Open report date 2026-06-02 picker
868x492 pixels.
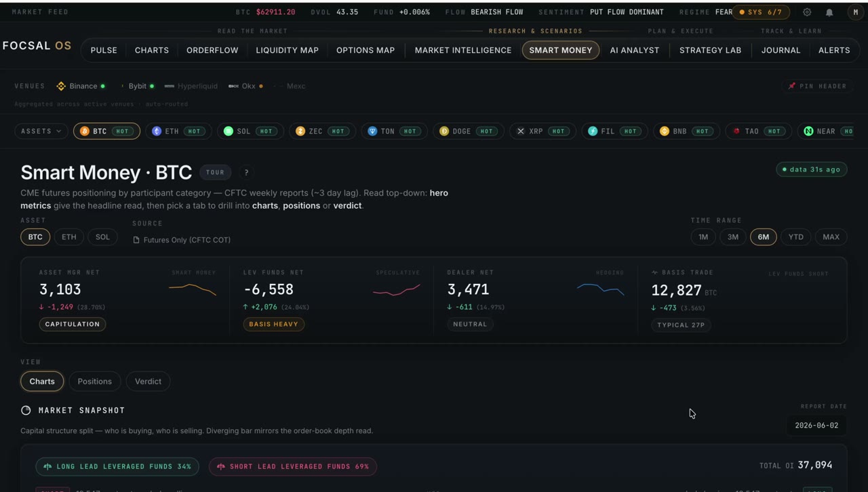[816, 426]
